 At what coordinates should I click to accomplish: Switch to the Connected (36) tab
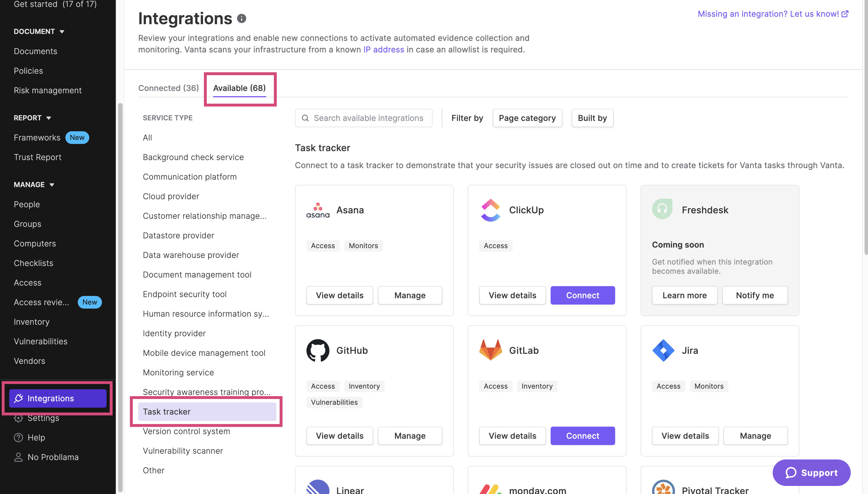(168, 88)
